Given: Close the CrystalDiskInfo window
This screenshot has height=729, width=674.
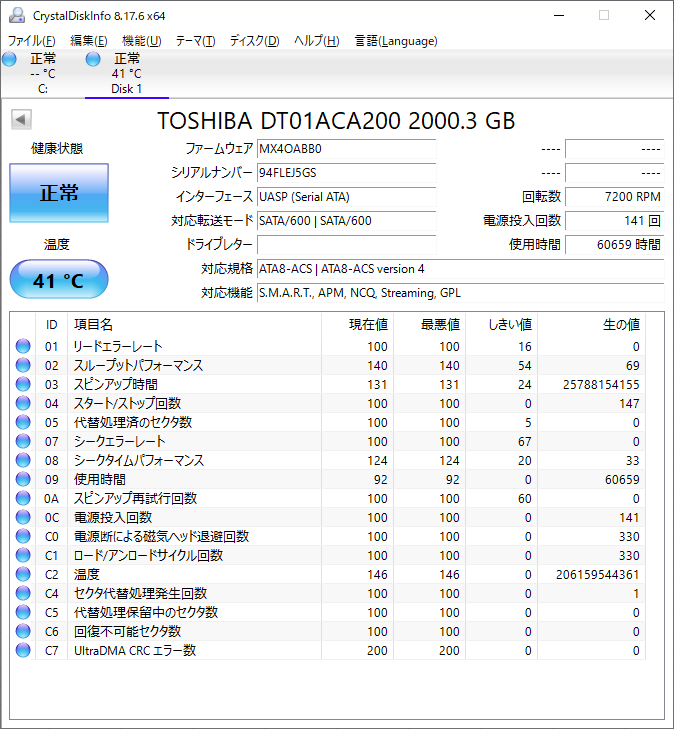Looking at the screenshot, I should coord(650,15).
